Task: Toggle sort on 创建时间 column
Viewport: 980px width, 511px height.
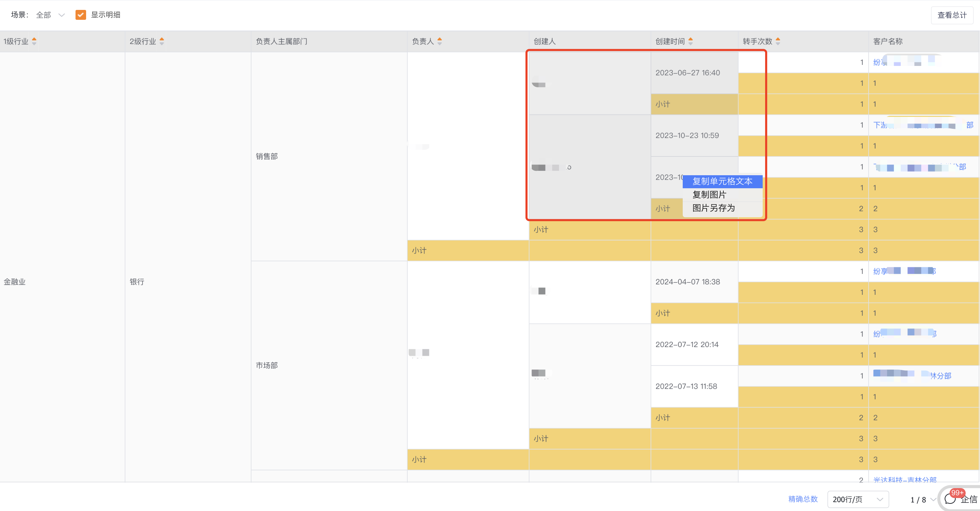Action: click(x=691, y=41)
